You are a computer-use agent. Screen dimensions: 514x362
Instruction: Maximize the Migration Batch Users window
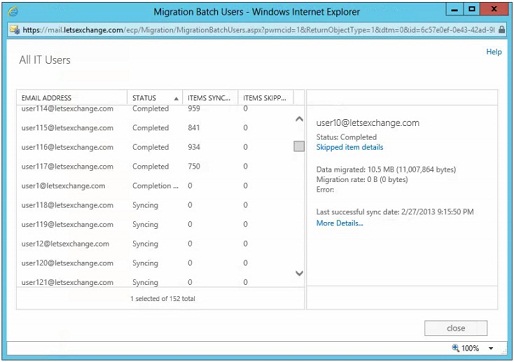click(472, 9)
